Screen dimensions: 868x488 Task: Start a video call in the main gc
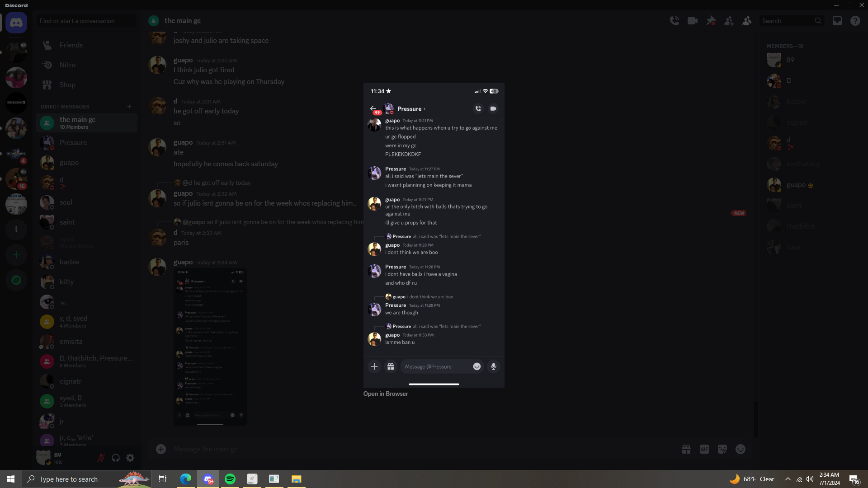[693, 21]
